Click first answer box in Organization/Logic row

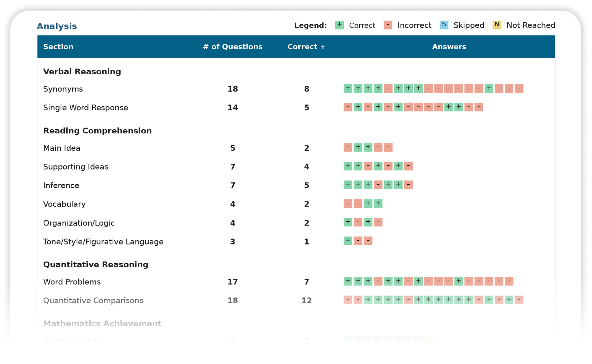point(348,222)
